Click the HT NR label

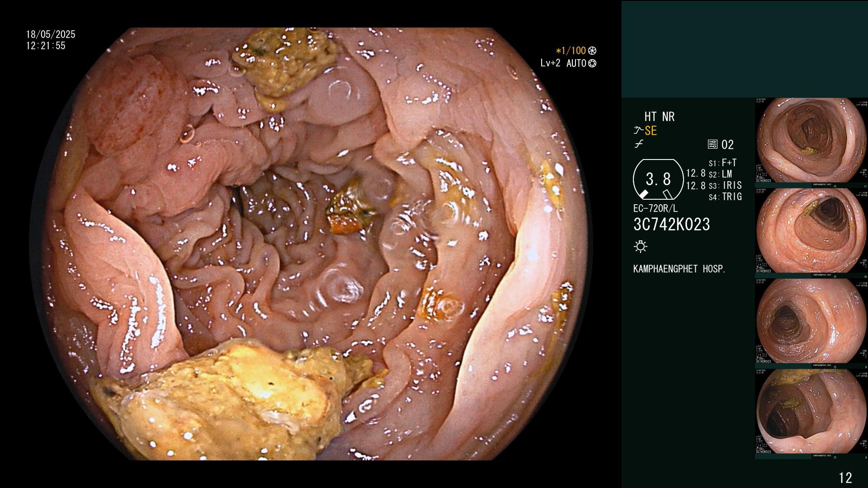[660, 117]
